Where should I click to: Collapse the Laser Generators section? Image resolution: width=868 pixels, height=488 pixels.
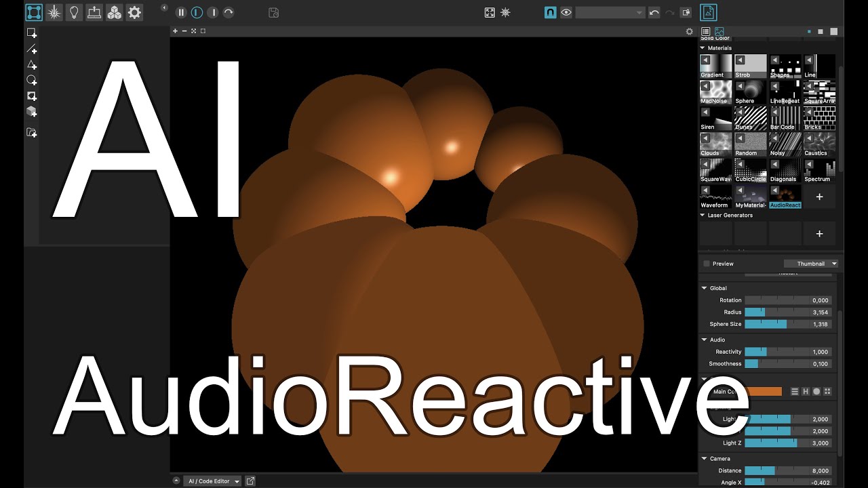[x=703, y=215]
